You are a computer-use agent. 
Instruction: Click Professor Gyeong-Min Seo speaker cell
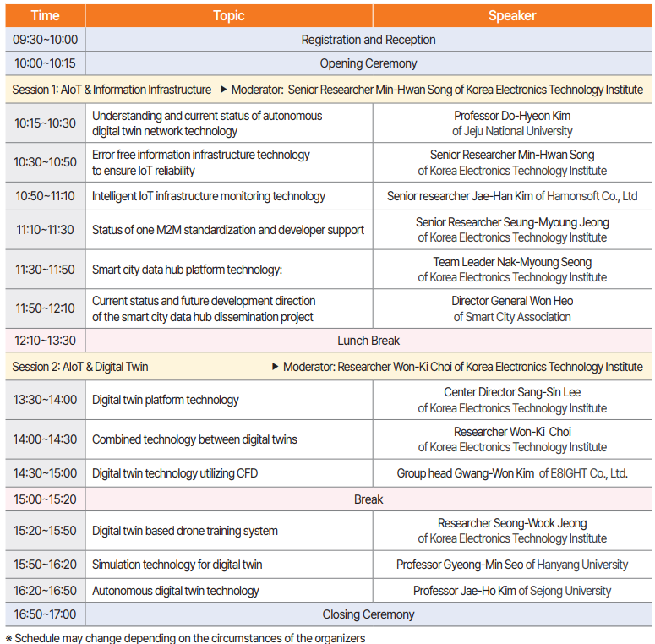point(512,565)
